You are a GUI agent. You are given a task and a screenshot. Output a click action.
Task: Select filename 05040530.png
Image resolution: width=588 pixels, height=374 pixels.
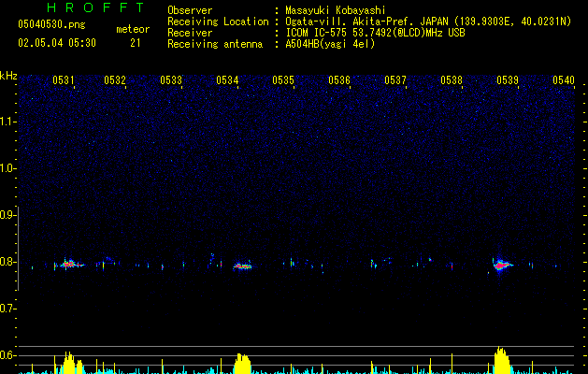(51, 24)
